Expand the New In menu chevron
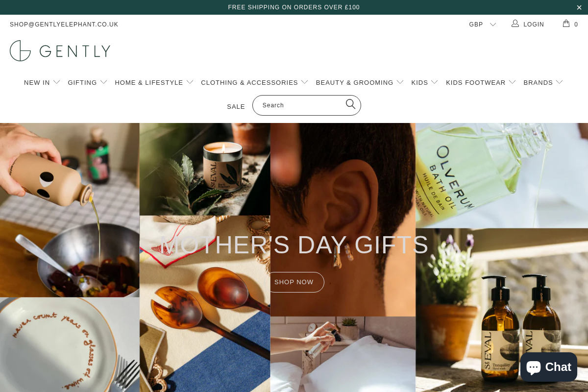 click(57, 82)
